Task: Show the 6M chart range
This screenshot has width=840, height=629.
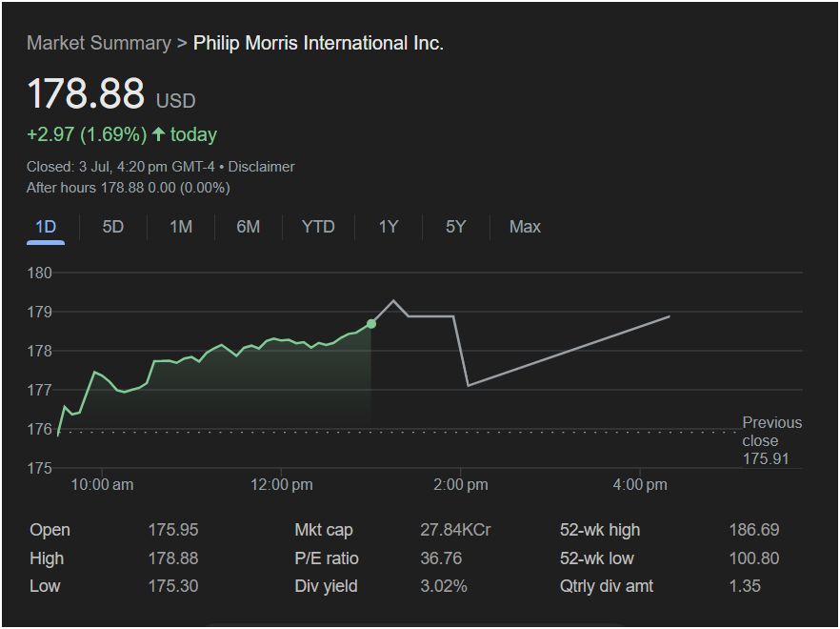Action: coord(248,227)
